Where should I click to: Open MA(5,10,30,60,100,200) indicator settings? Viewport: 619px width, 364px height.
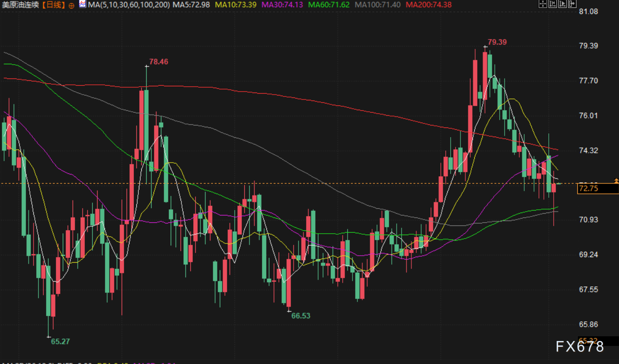[129, 5]
